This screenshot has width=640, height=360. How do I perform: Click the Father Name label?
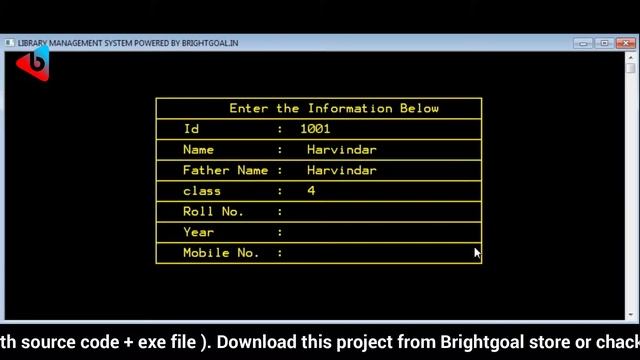tap(225, 170)
